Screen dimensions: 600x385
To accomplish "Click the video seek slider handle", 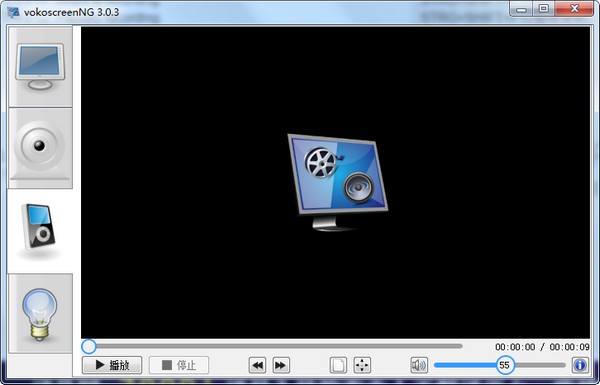I will pos(89,346).
